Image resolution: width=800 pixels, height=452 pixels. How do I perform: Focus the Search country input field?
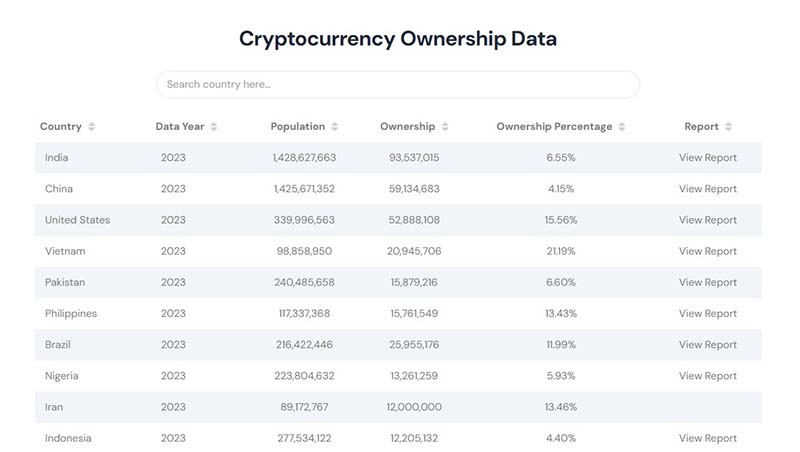point(397,85)
